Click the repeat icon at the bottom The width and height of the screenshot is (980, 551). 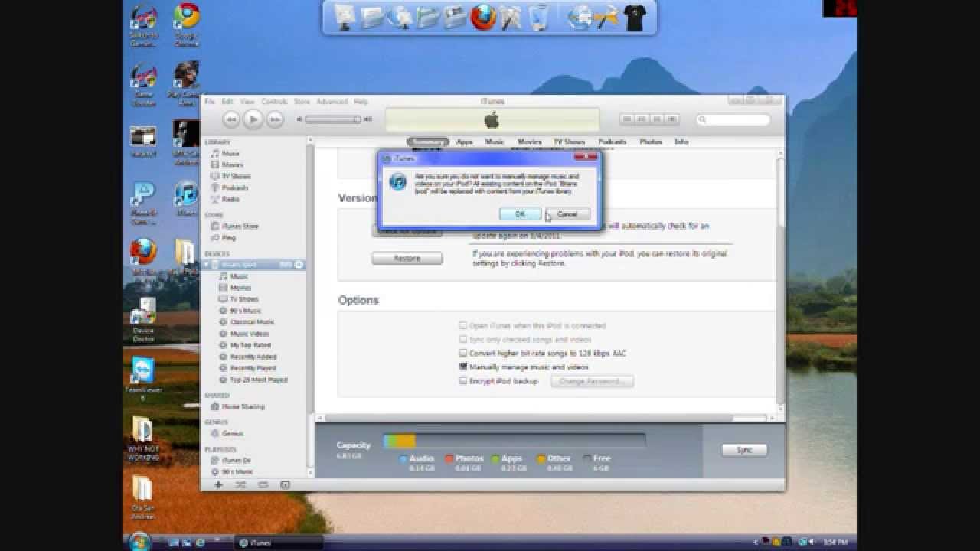(x=263, y=484)
